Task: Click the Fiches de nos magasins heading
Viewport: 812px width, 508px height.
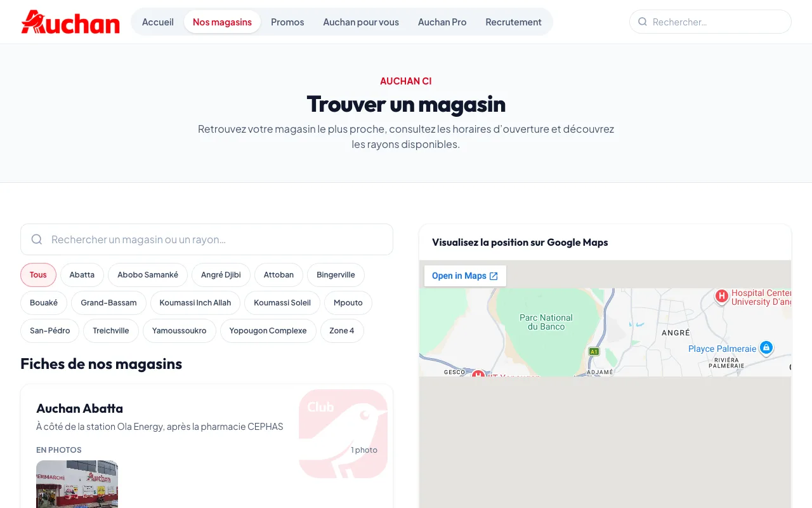Action: (x=101, y=364)
